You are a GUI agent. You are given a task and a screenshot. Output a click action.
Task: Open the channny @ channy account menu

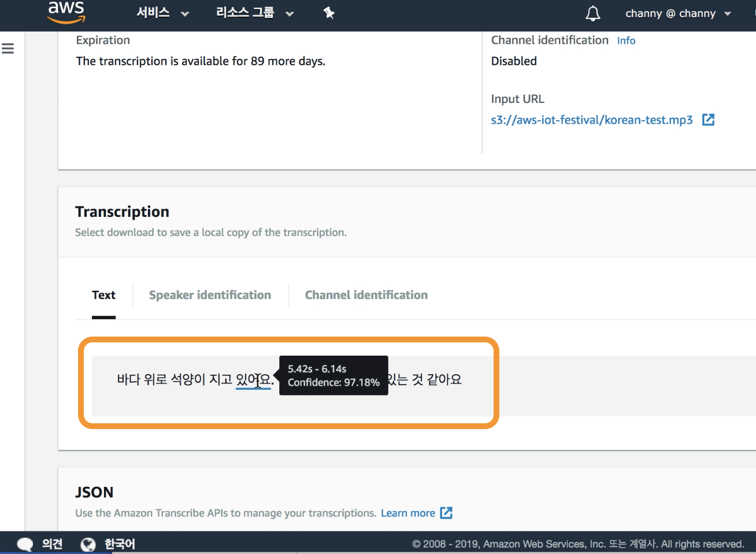[x=678, y=13]
